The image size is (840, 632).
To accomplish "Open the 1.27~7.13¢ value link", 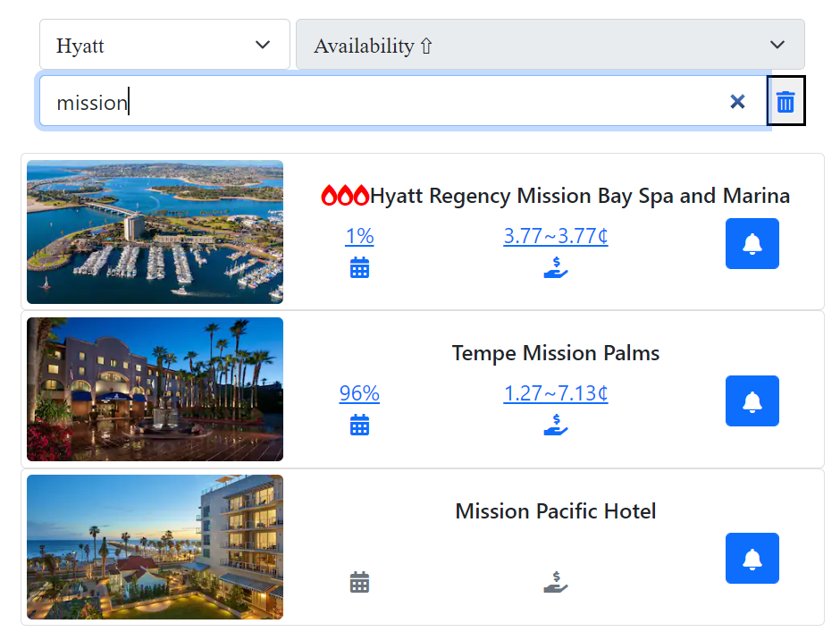I will coord(556,393).
